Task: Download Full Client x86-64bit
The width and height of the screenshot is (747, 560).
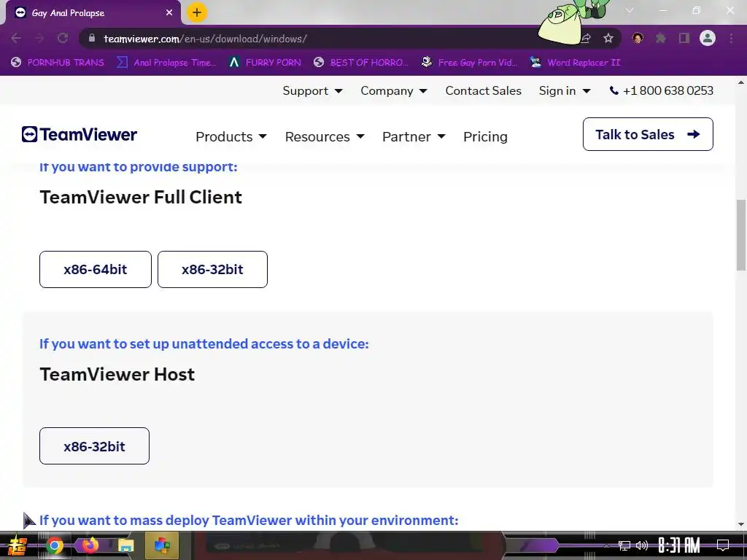Action: [96, 270]
